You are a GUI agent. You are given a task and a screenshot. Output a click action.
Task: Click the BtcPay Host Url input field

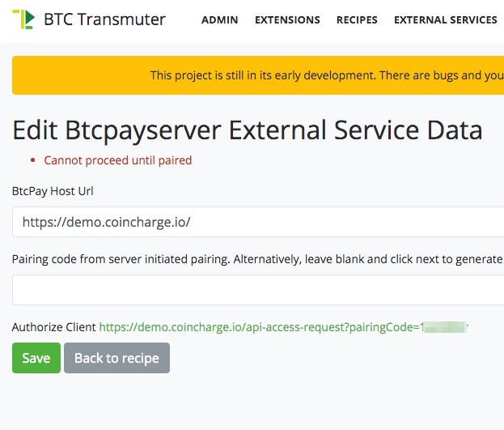(258, 222)
